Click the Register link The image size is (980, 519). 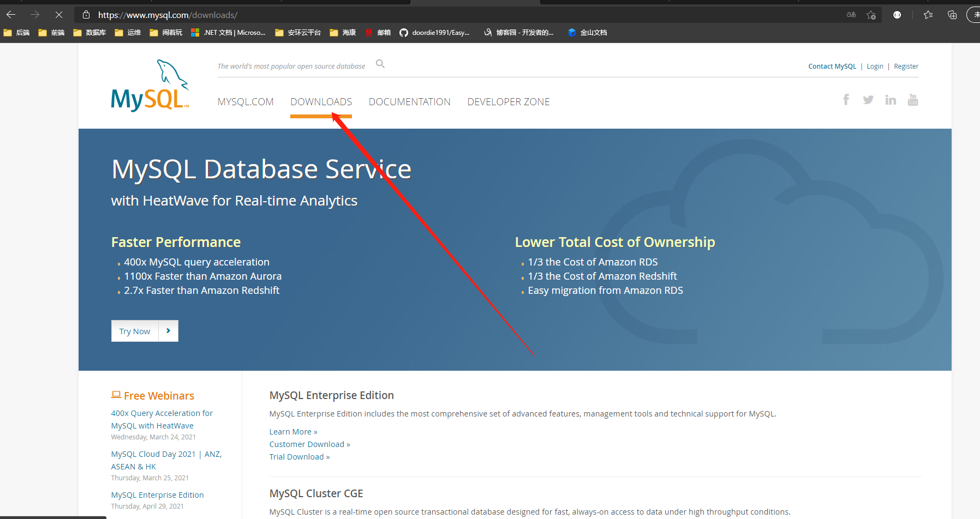[x=906, y=67]
